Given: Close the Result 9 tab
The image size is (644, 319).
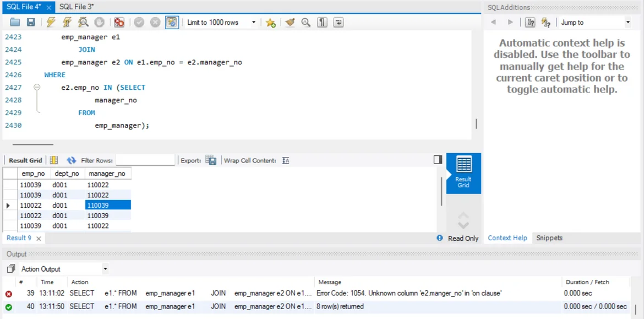Looking at the screenshot, I should 39,239.
